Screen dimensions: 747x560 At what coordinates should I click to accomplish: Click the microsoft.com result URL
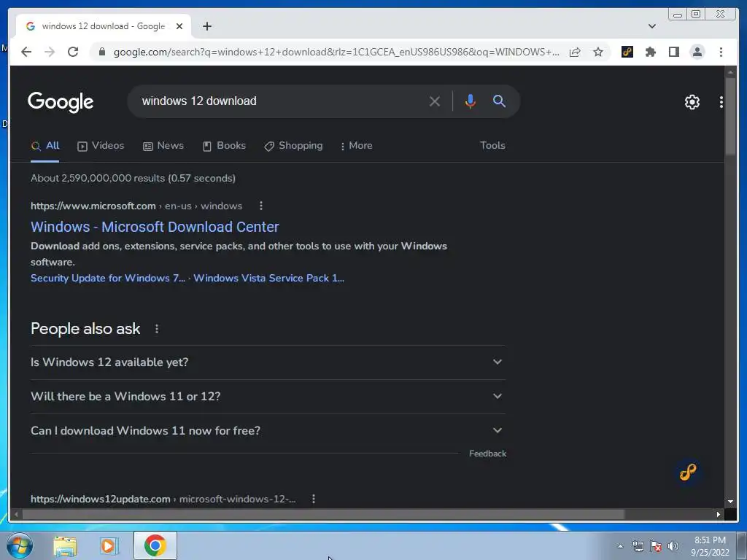click(x=136, y=206)
